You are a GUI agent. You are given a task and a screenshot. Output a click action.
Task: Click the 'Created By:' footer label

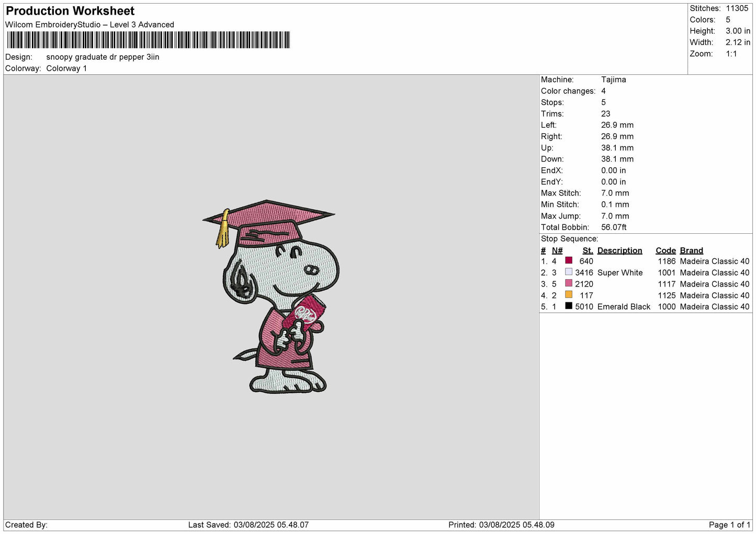pyautogui.click(x=26, y=525)
